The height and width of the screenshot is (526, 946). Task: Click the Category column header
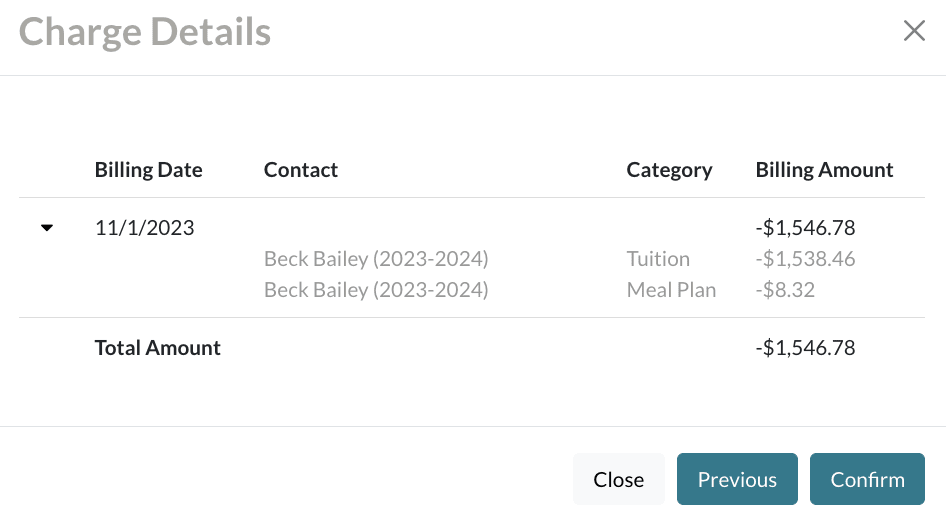[669, 170]
